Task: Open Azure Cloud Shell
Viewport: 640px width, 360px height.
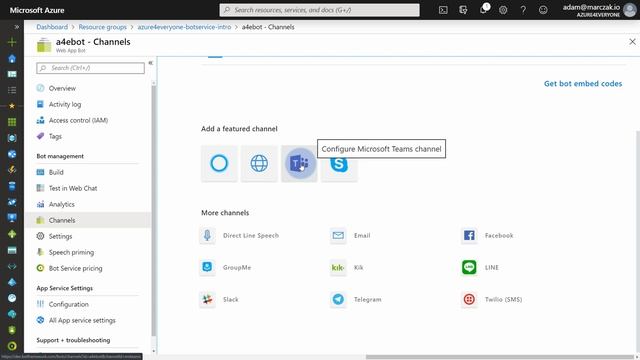Action: 443,10
